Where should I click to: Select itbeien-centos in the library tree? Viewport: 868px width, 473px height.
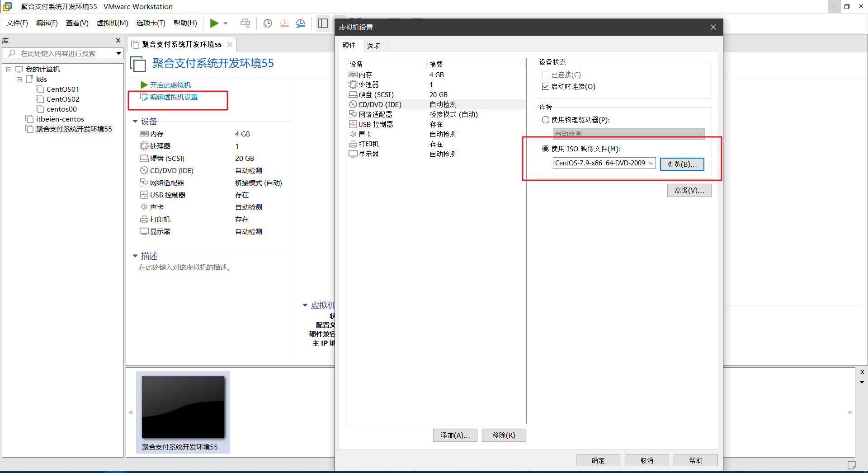[x=60, y=119]
